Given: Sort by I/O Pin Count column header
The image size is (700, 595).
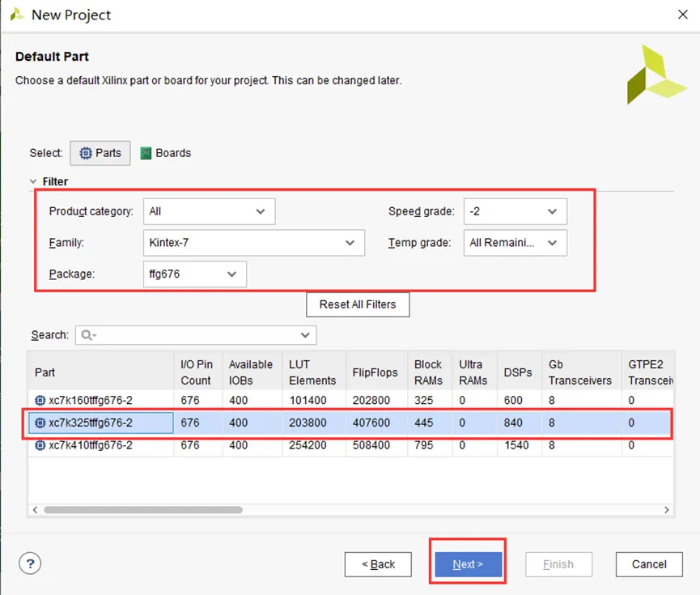Looking at the screenshot, I should tap(198, 372).
